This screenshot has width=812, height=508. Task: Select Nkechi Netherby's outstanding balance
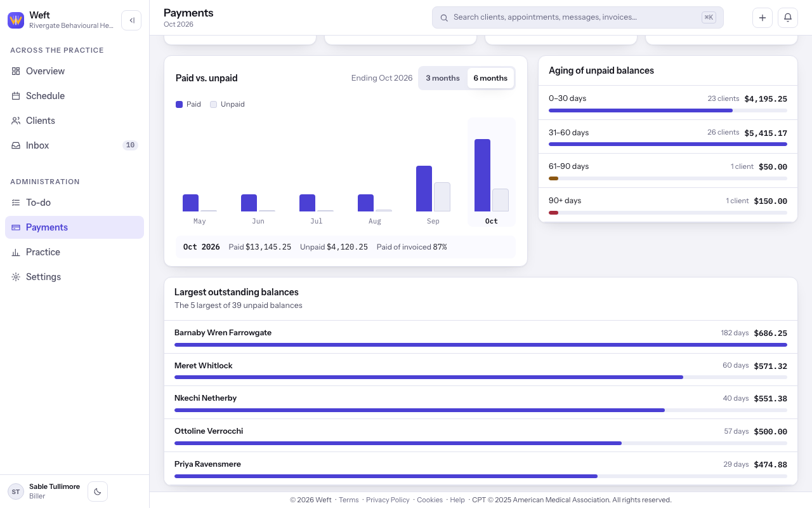[481, 403]
